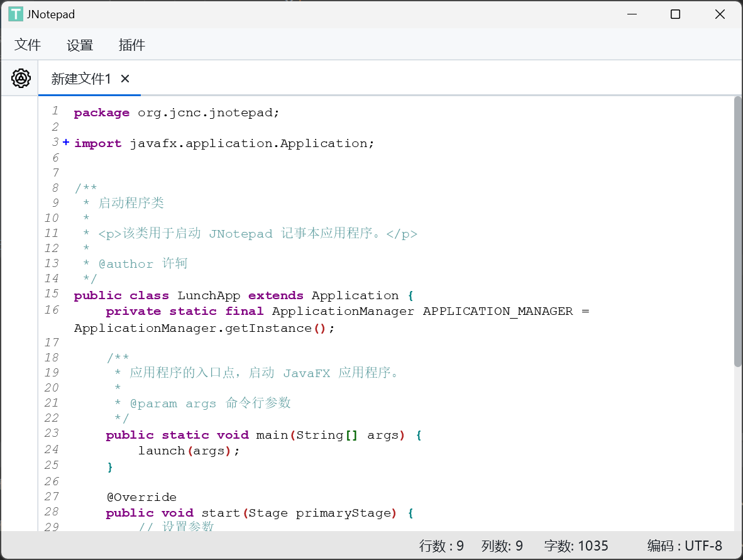The width and height of the screenshot is (743, 560).
Task: Select the 新建文件1 tab
Action: point(81,79)
